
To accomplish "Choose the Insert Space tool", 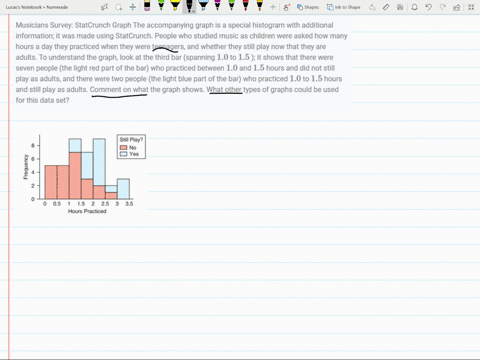I will [x=133, y=7].
